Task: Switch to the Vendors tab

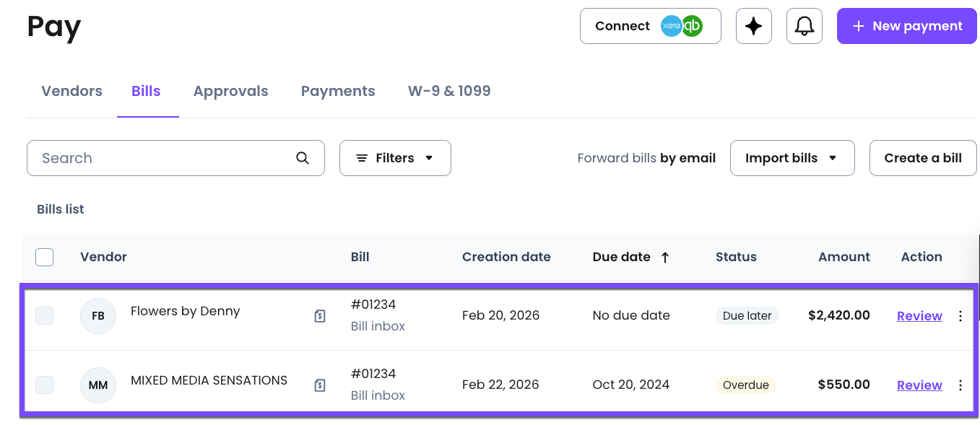Action: 71,91
